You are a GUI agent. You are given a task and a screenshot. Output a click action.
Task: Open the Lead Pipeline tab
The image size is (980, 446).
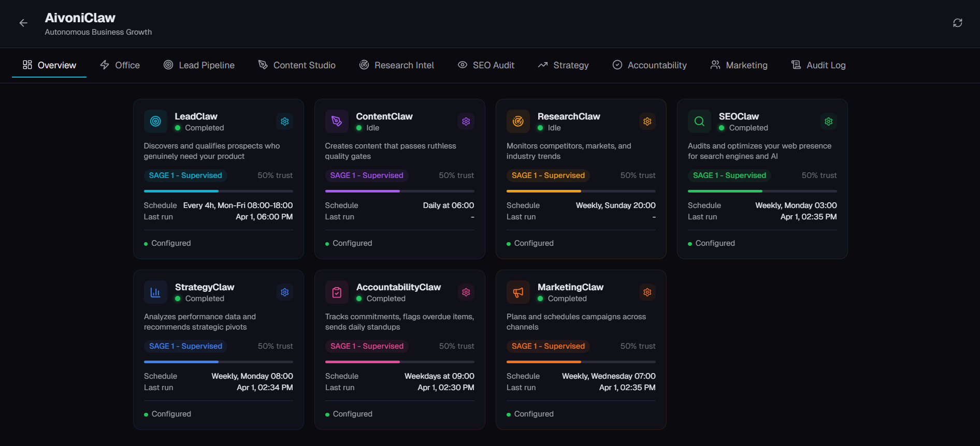point(199,65)
